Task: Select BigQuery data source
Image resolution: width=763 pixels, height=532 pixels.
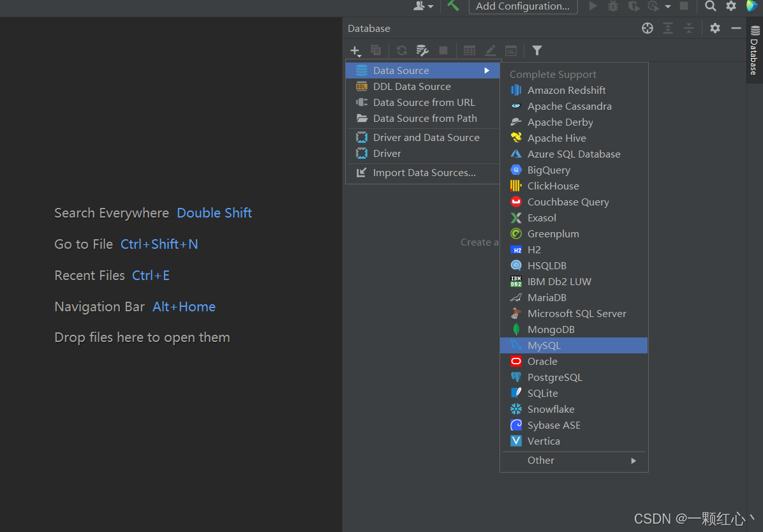Action: 574,170
